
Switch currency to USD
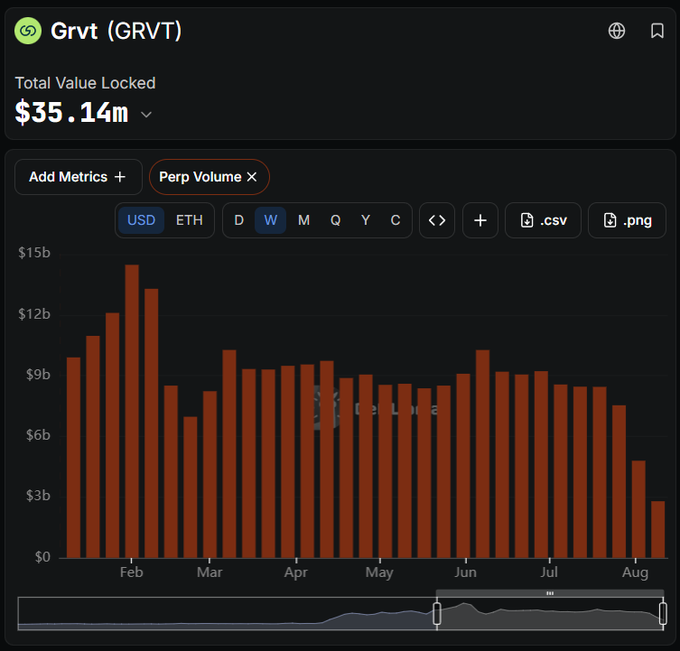click(141, 220)
